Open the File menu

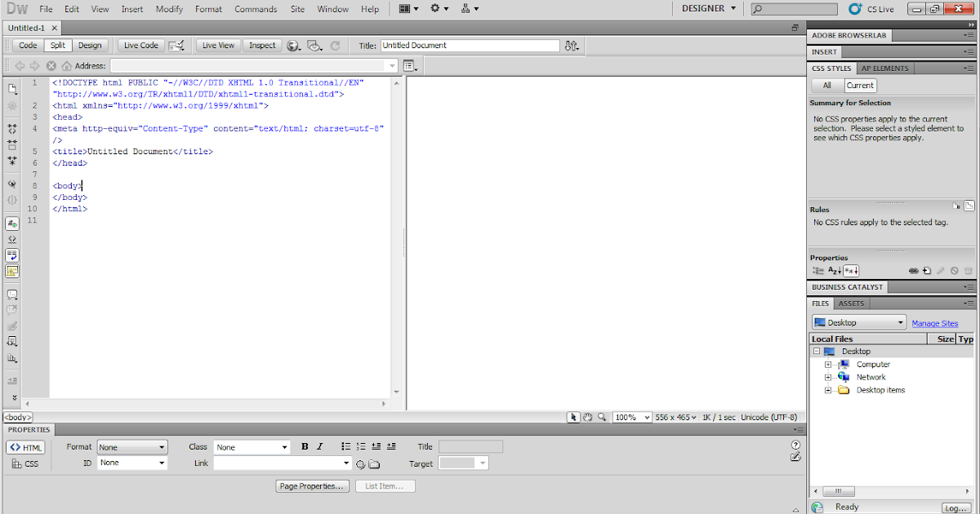pos(46,9)
